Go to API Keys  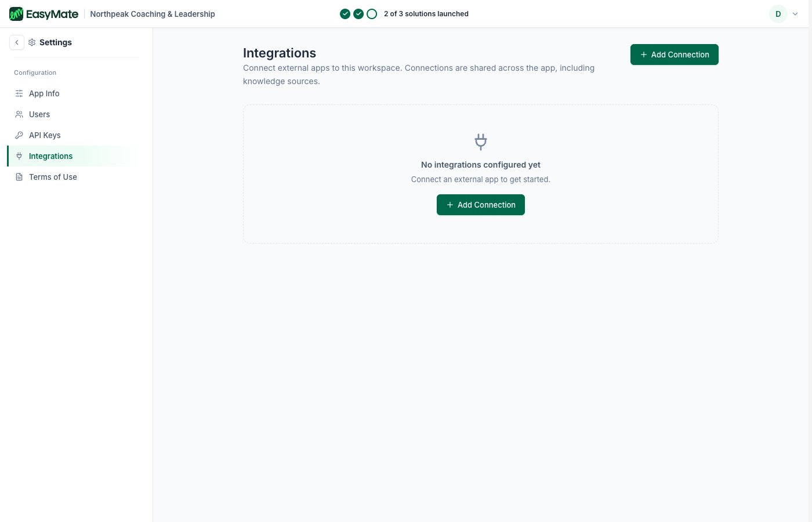[x=73, y=135]
